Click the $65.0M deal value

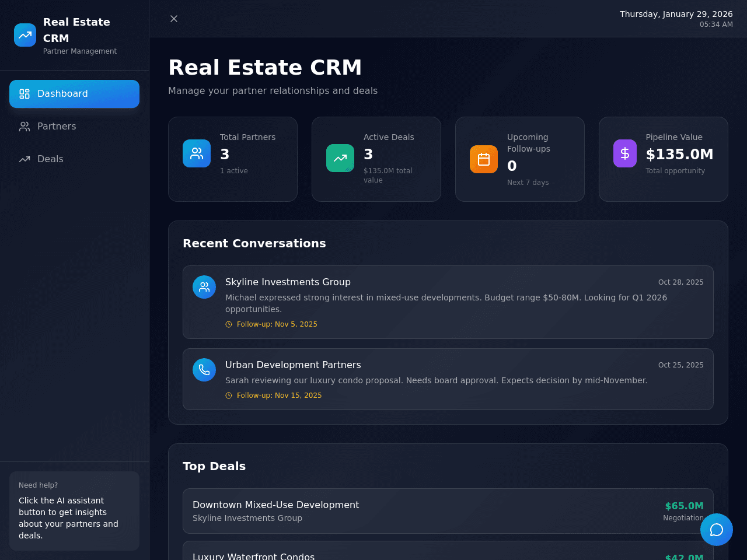685,506
